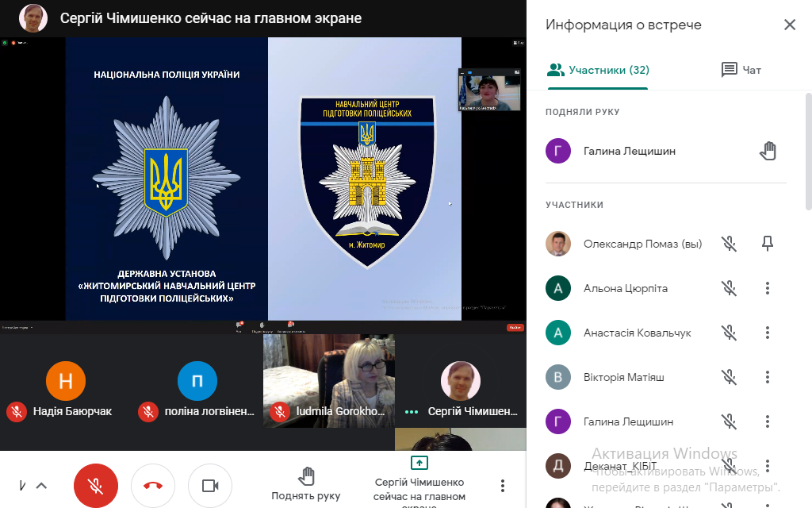Click the name 'Деканат_КІБіТ'
812x508 pixels.
(x=620, y=466)
